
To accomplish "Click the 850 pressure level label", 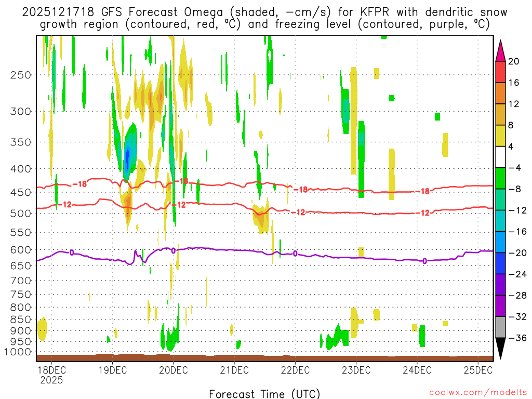I will (21, 320).
